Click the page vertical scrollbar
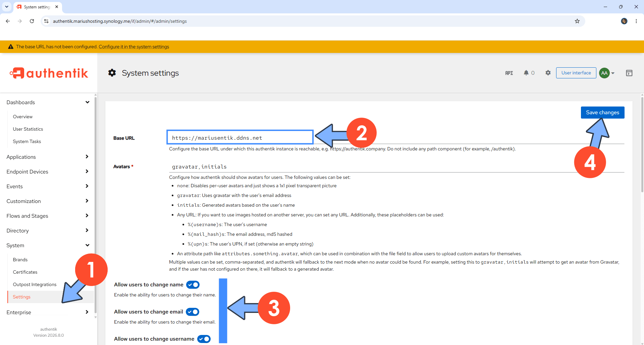 tap(642, 145)
